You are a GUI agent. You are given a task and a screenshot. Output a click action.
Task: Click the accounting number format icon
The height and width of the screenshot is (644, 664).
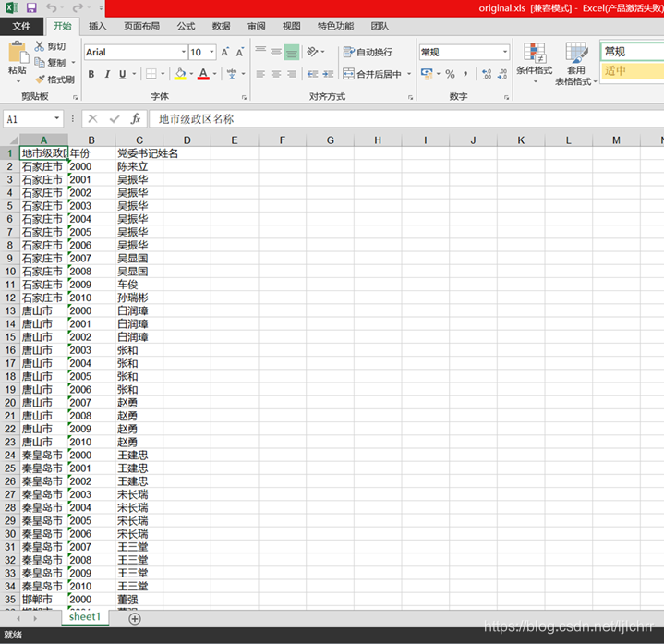click(427, 74)
